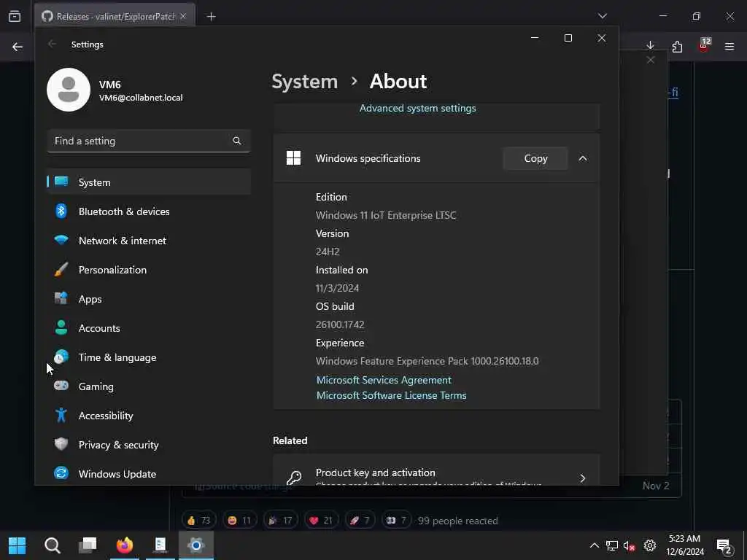Open Microsoft Software License Terms link

pos(392,395)
